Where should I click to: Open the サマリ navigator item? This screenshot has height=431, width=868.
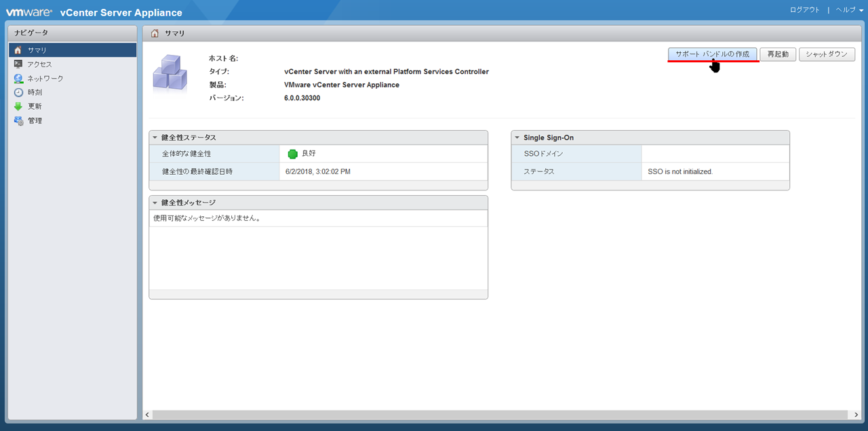(73, 50)
